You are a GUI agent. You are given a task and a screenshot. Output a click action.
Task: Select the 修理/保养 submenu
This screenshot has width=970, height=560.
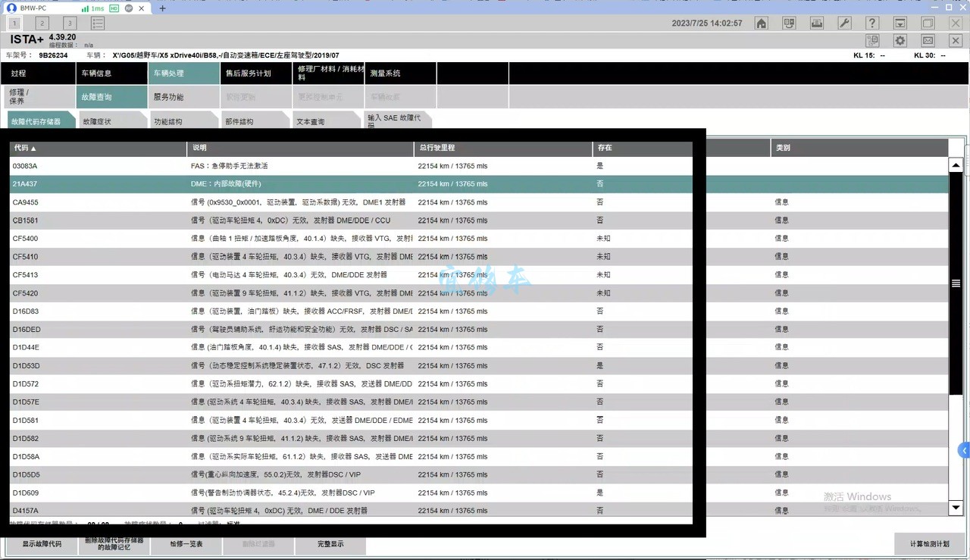tap(38, 97)
